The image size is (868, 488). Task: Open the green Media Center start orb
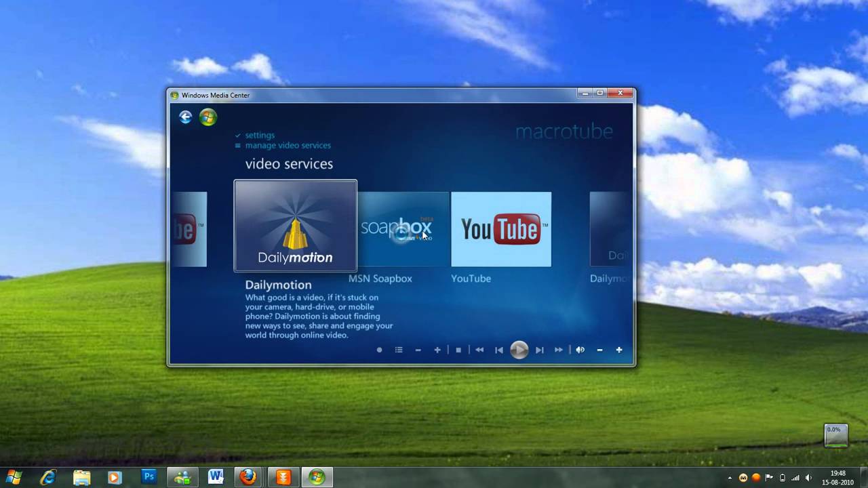pos(208,117)
